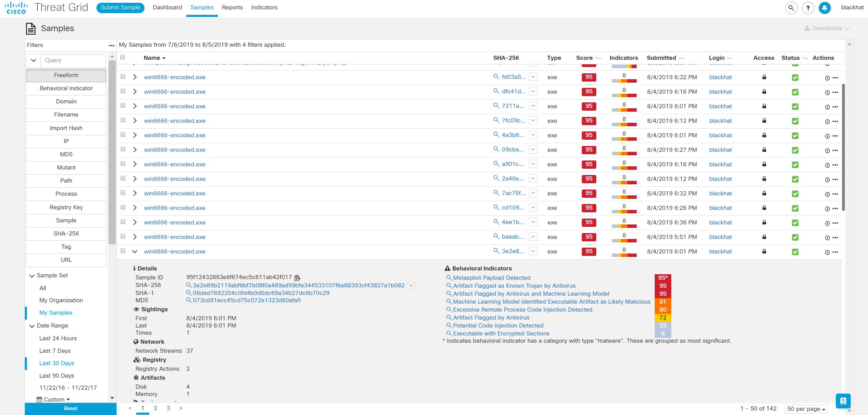Click the search magnifier icon in header

pos(791,8)
